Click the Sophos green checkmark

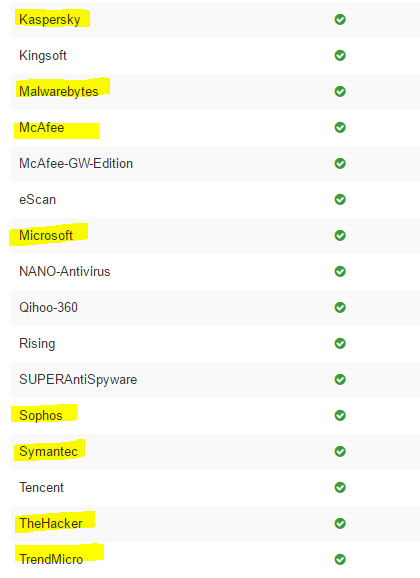pyautogui.click(x=340, y=415)
